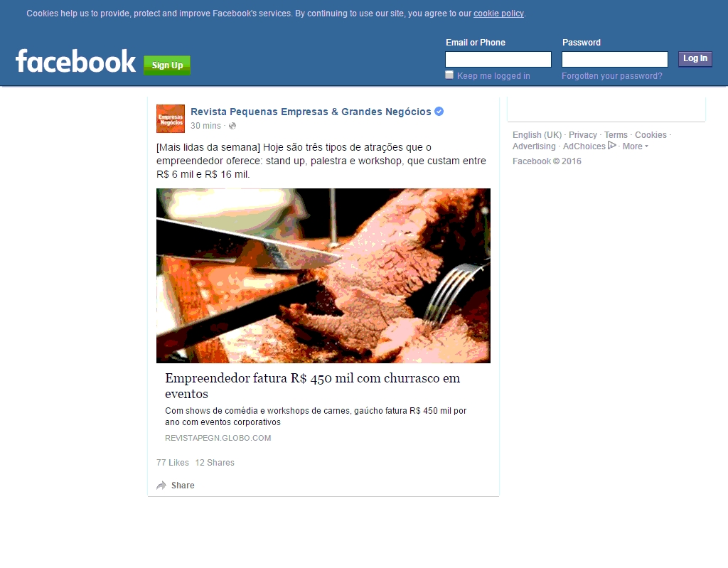
Task: Focus the Email or Phone field
Action: pyautogui.click(x=498, y=60)
